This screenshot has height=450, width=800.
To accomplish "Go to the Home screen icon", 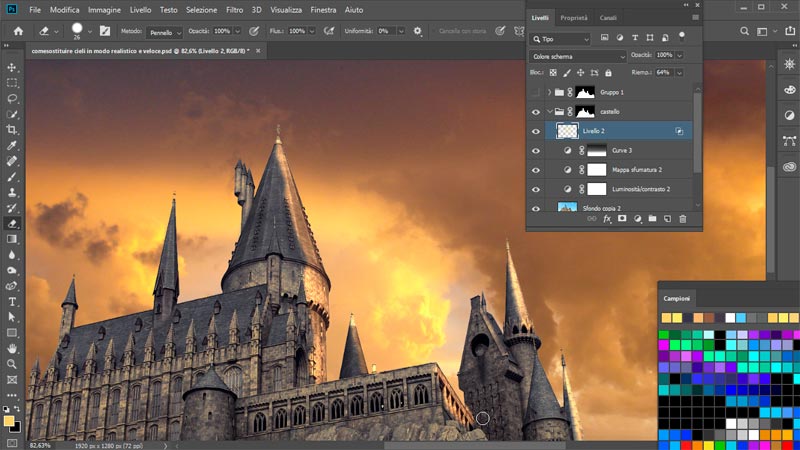I will (x=18, y=31).
